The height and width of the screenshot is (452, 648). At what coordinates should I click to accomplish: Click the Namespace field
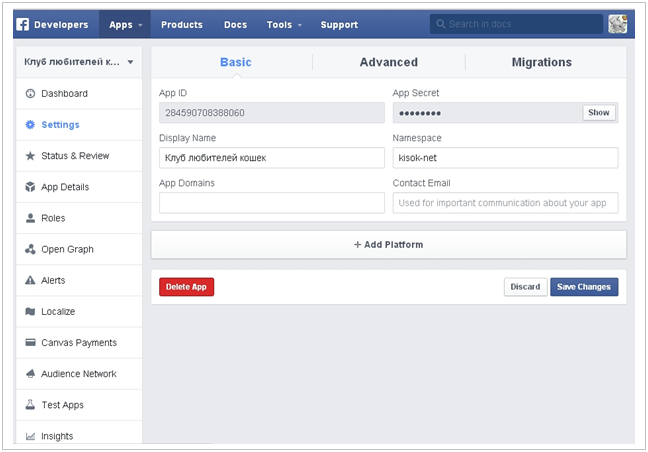[x=505, y=158]
